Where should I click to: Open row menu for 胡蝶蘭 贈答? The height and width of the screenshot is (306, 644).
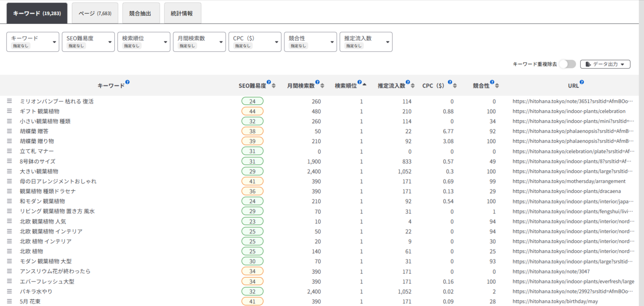pos(9,131)
